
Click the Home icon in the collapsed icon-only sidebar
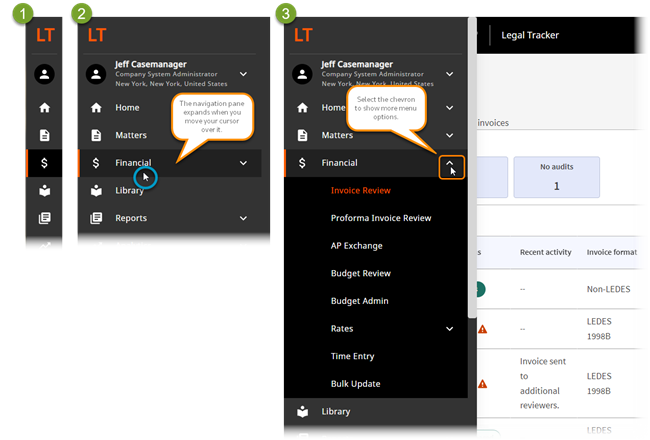(44, 108)
